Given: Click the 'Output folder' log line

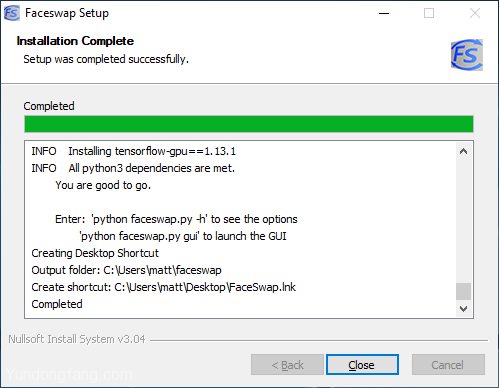Looking at the screenshot, I should [126, 270].
